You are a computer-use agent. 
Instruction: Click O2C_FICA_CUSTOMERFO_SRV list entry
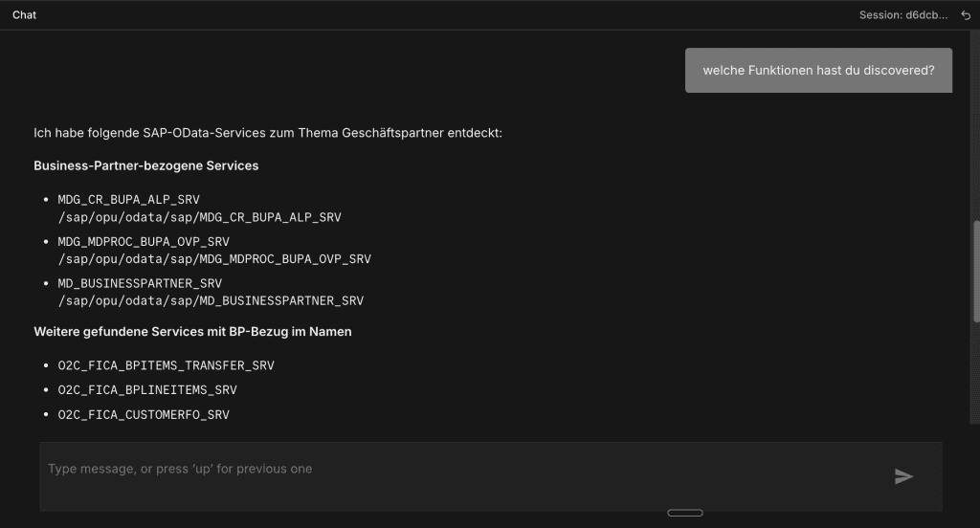coord(144,415)
